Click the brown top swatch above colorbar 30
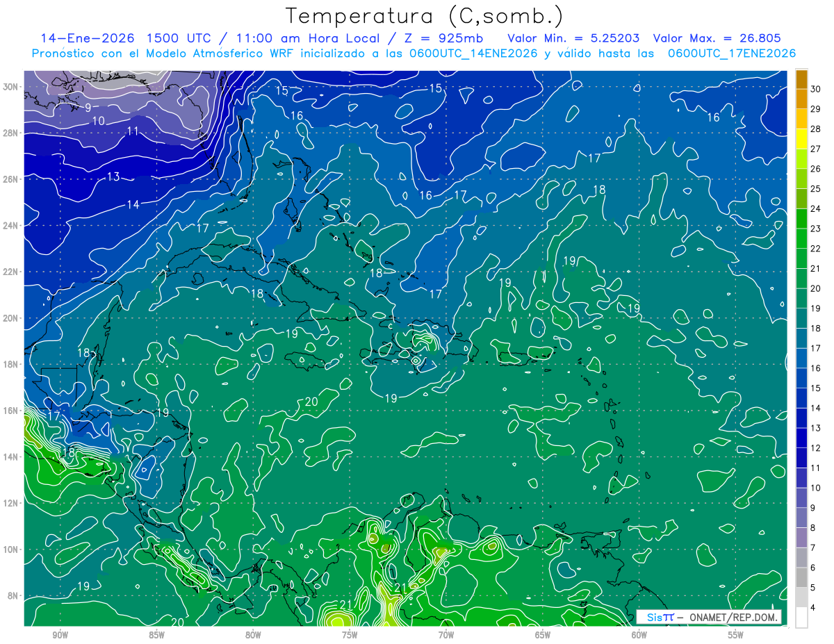Viewport: 834px width, 644px height. point(802,79)
